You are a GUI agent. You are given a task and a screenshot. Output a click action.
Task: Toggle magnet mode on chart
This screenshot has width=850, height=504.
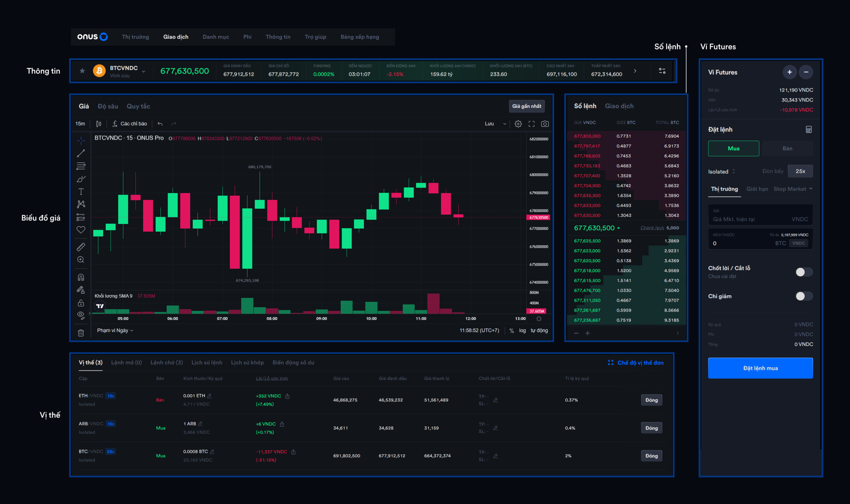(81, 277)
